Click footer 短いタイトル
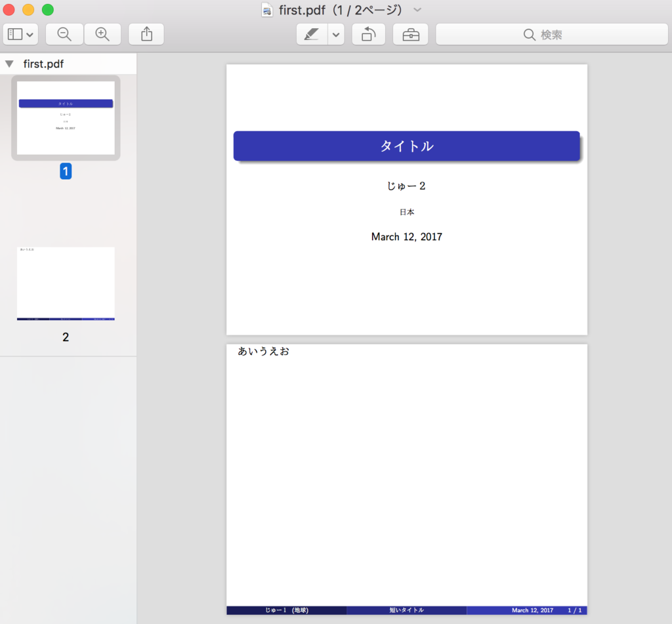Viewport: 672px width, 624px height. [x=407, y=610]
